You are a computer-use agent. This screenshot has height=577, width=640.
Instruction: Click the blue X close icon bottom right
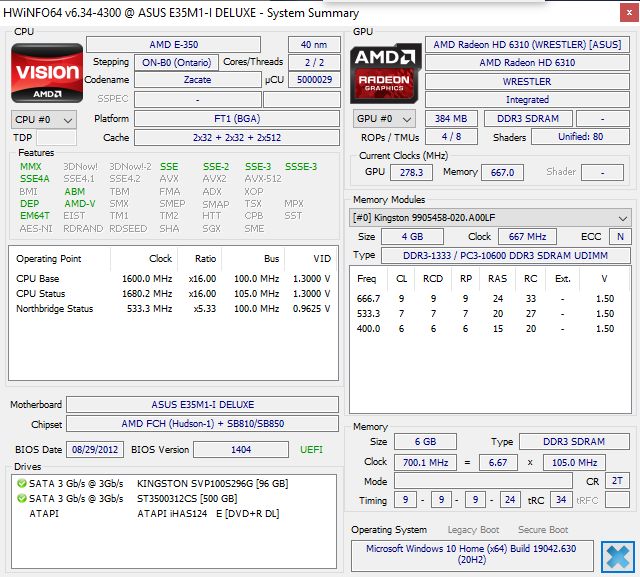tap(618, 557)
